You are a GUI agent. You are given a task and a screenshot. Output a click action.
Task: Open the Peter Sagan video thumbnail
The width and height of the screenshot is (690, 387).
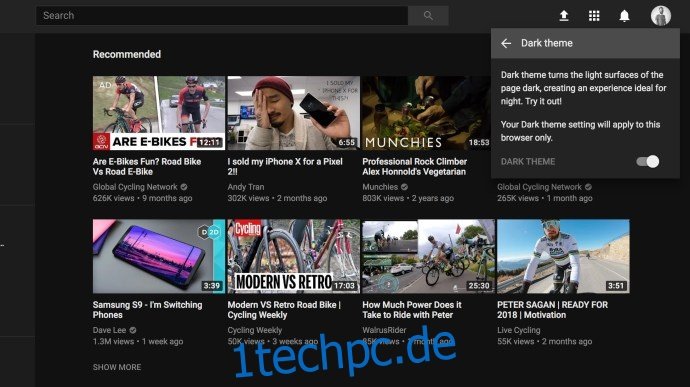click(x=563, y=256)
